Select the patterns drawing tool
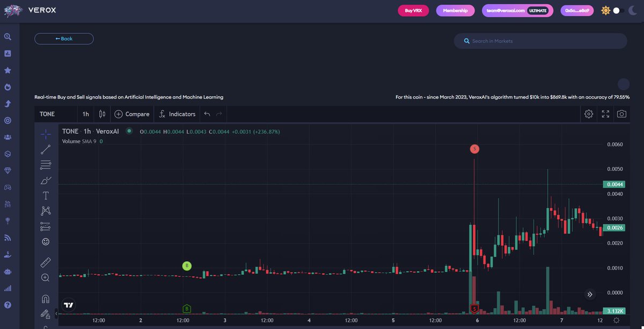644x329 pixels. pos(46,211)
